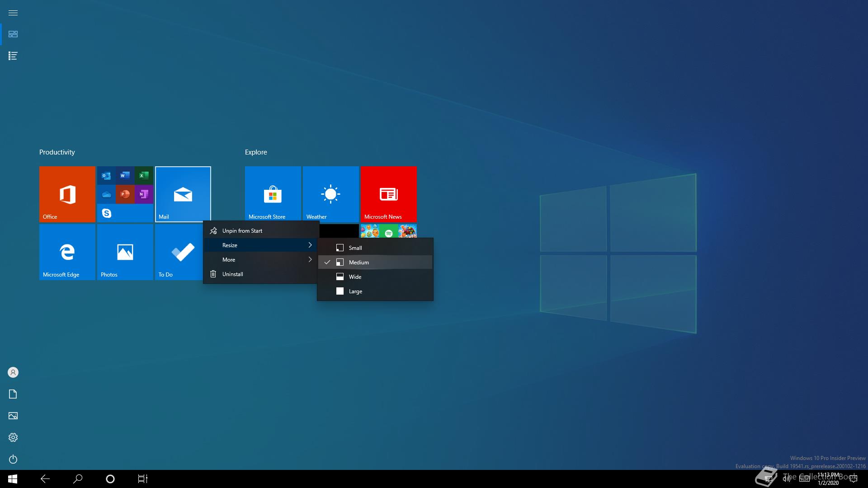This screenshot has width=868, height=488.
Task: Open the Pictures shortcut icon
Action: click(13, 416)
